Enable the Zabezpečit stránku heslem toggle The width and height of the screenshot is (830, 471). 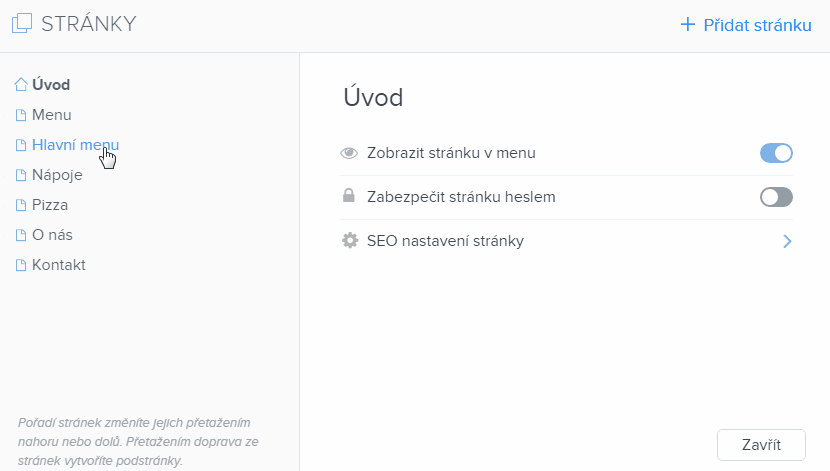coord(776,197)
